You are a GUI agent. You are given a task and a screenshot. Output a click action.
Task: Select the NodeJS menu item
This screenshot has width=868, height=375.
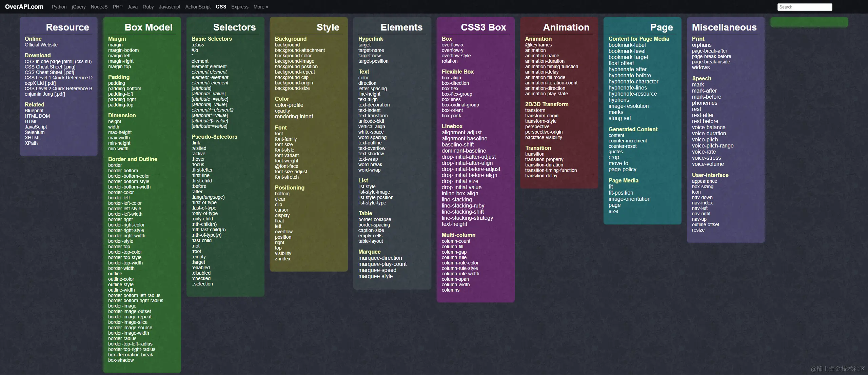point(99,7)
